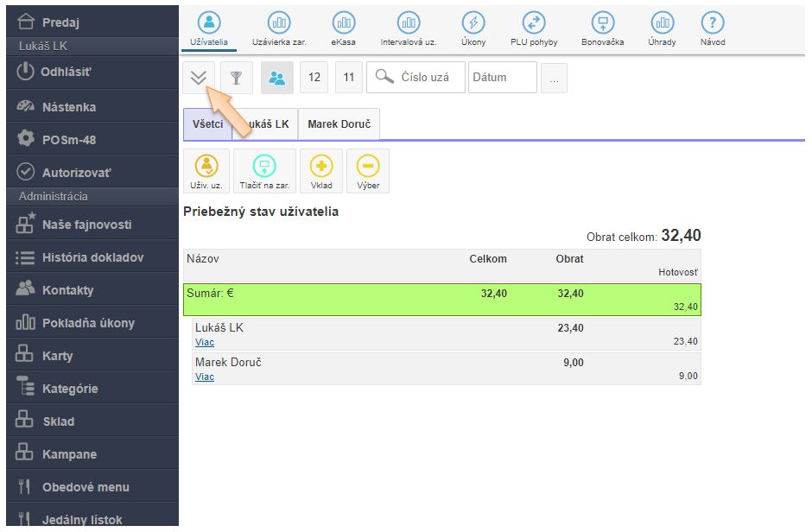This screenshot has height=532, width=812.
Task: Open the ellipsis more options button
Action: [553, 78]
